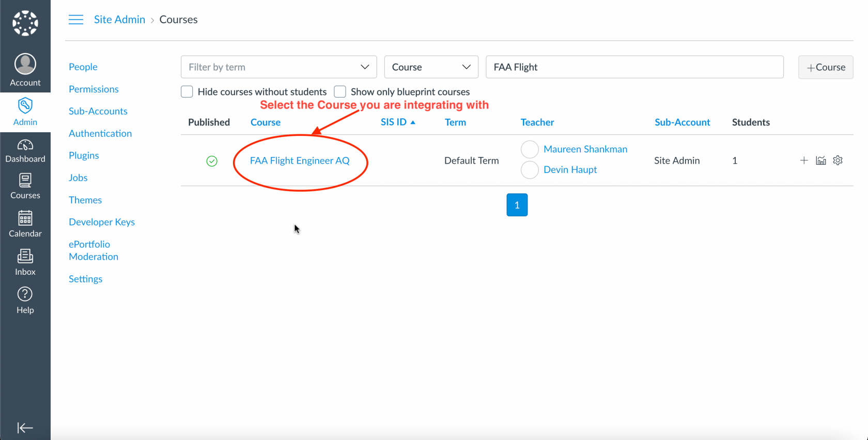
Task: Open Developer Keys in admin menu
Action: 102,222
